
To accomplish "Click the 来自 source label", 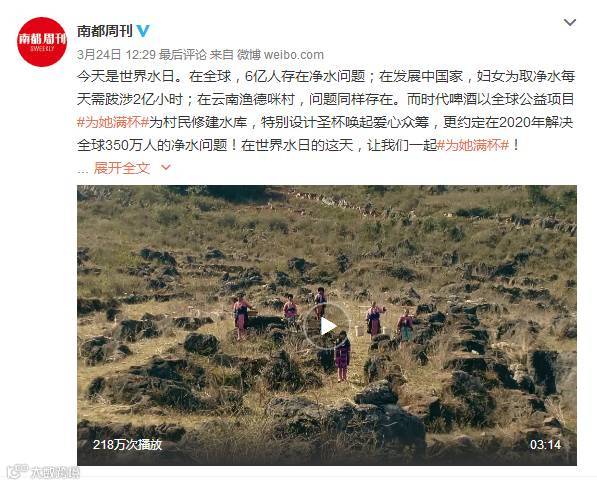I will 222,55.
